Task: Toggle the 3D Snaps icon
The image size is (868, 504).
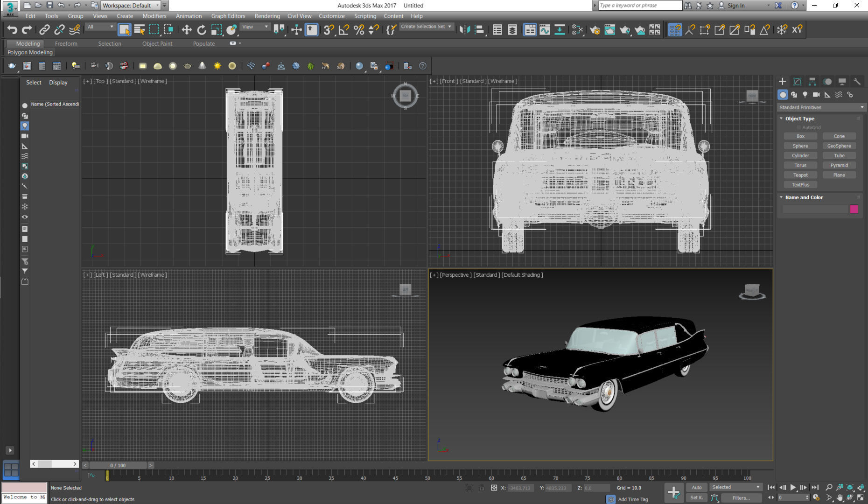Action: pyautogui.click(x=329, y=30)
